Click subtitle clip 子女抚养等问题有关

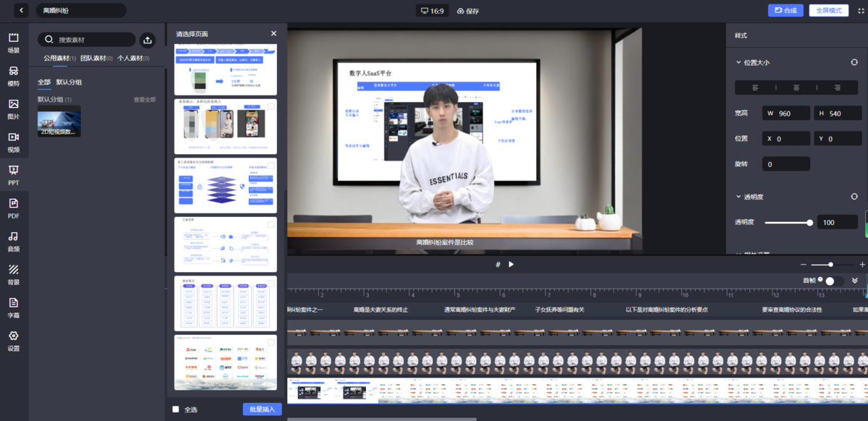coord(559,310)
